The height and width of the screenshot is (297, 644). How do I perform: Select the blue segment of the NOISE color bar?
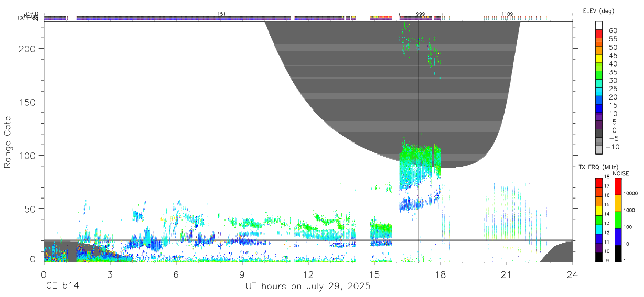click(617, 236)
